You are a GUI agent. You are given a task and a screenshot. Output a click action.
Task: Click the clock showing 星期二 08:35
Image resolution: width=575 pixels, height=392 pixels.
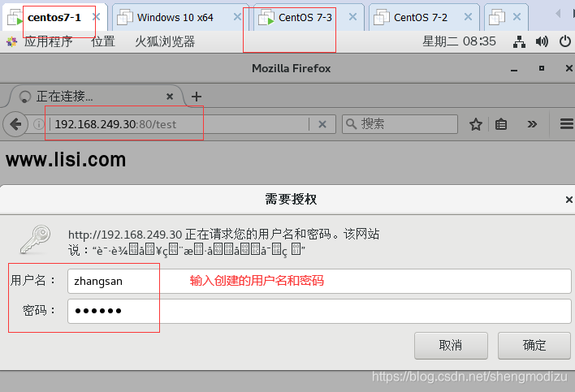[459, 41]
